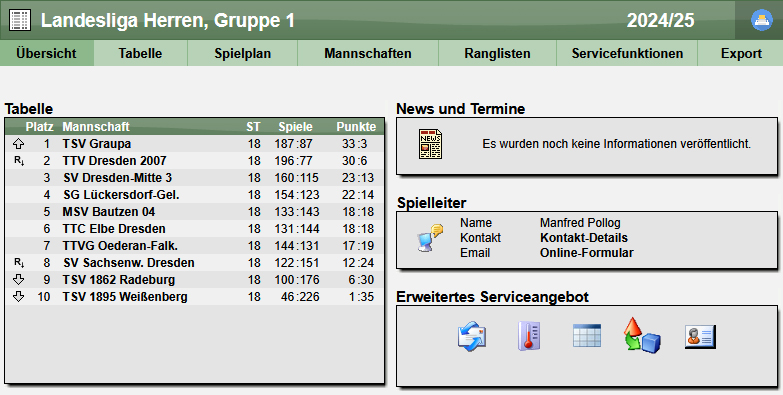Click the 46:226 Spiele value
The image size is (783, 395).
300,297
